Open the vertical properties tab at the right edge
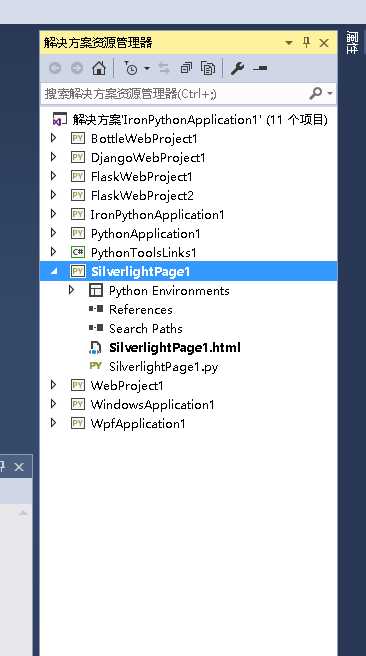This screenshot has height=656, width=366. (352, 42)
